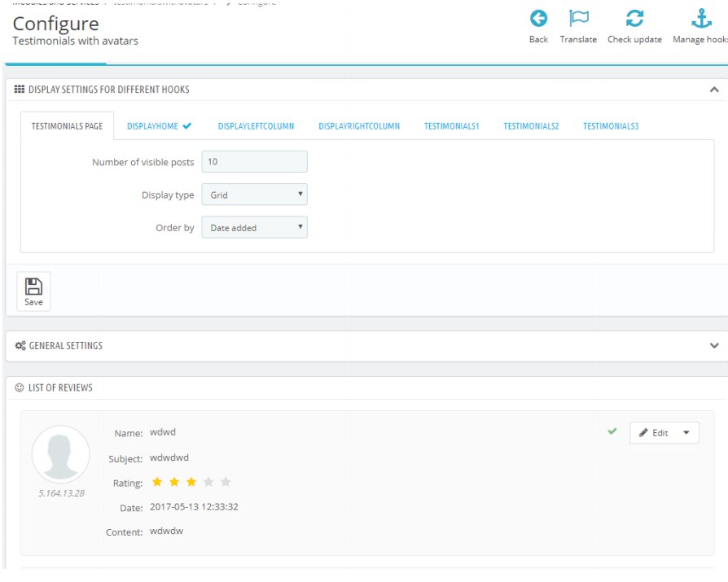Switch to the DisplayRightColumn tab
The height and width of the screenshot is (582, 728).
pyautogui.click(x=359, y=126)
